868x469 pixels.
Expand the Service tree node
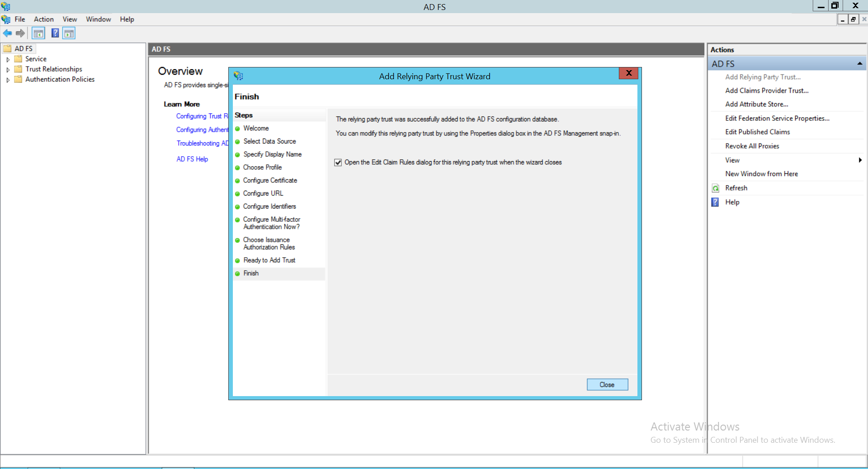click(x=8, y=59)
